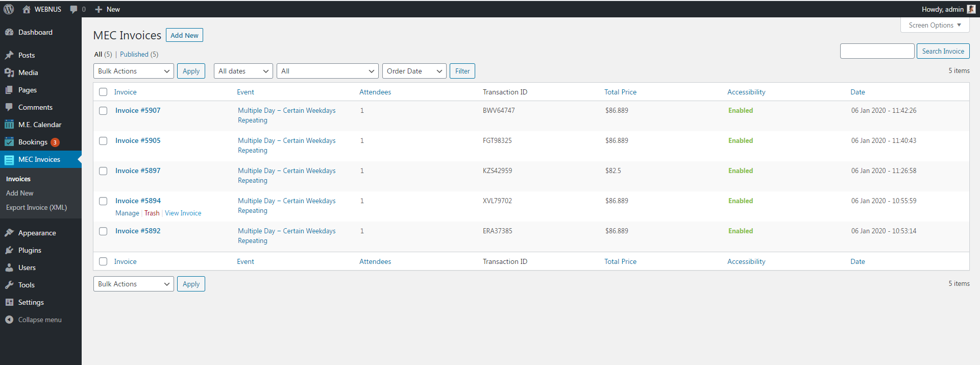Sort by Invoice column header

click(x=125, y=92)
